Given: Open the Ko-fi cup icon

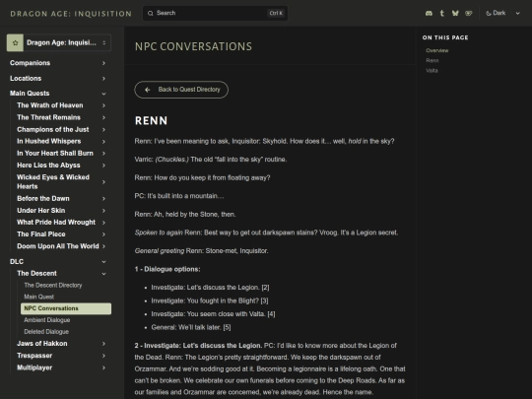Looking at the screenshot, I should point(469,13).
